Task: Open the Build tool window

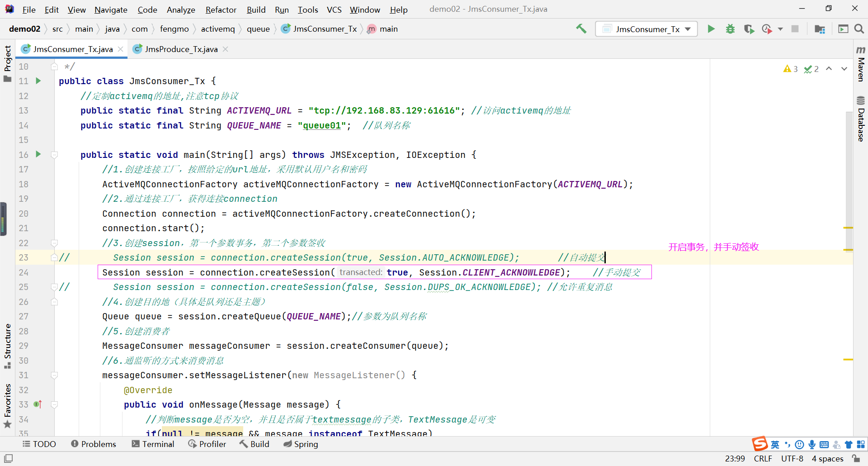Action: click(x=255, y=444)
